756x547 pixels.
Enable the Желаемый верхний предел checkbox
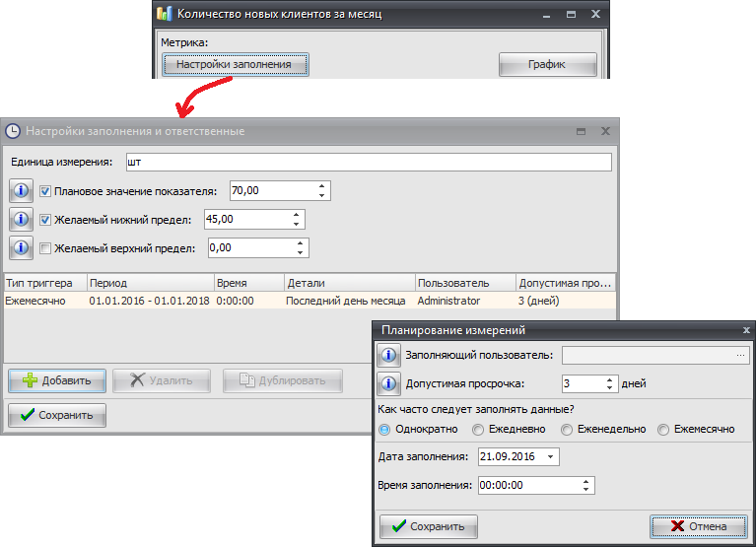coord(45,248)
